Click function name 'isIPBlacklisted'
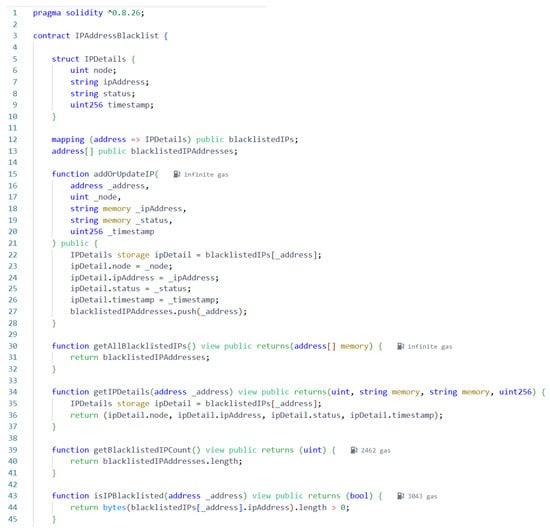 [x=129, y=496]
